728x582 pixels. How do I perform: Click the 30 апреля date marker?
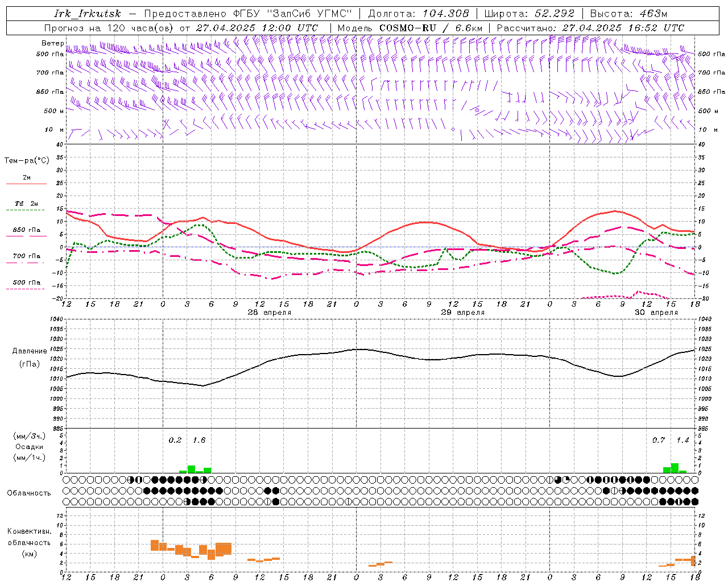656,313
